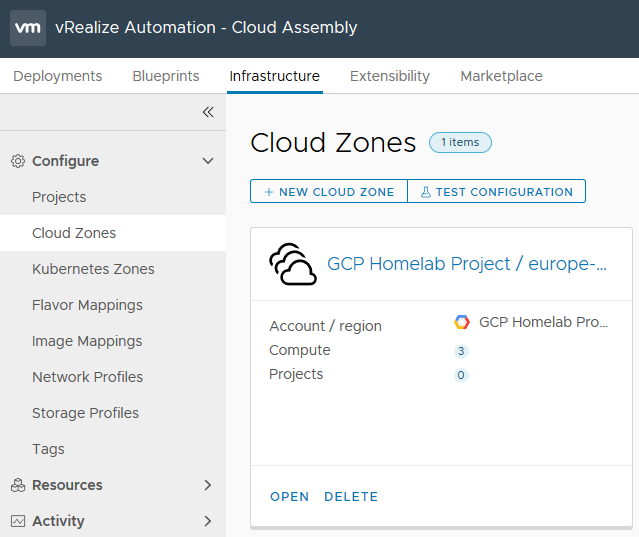The image size is (639, 537).
Task: Create a New Cloud Zone
Action: coord(329,191)
